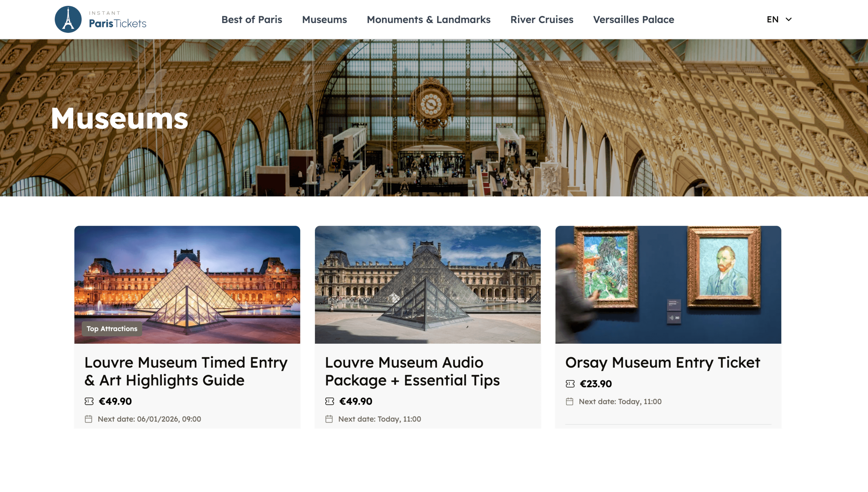Expand the EN language dropdown

pyautogui.click(x=779, y=19)
